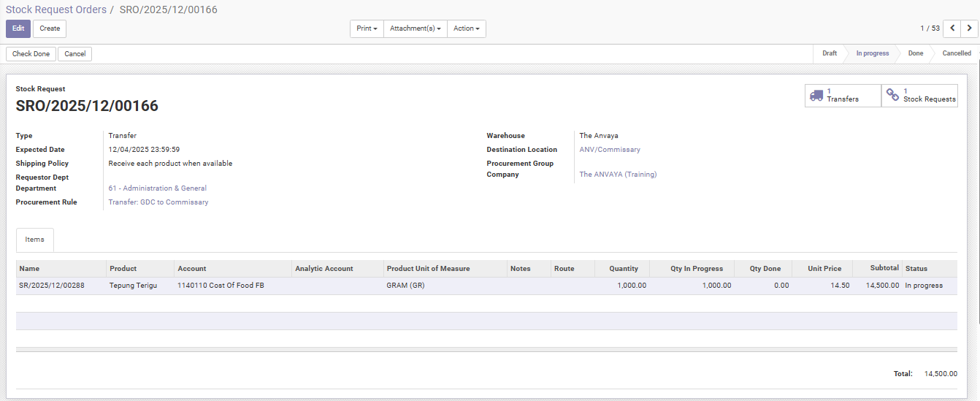
Task: Open the 61 - Administration & General department link
Action: pos(157,188)
